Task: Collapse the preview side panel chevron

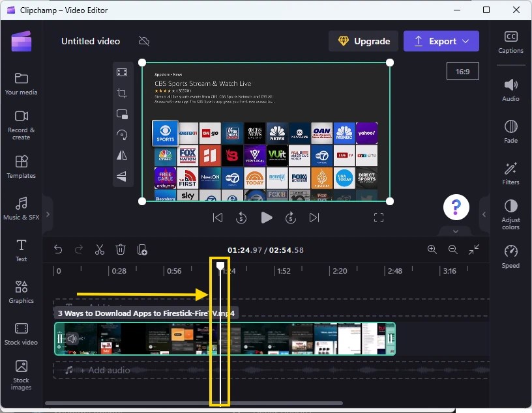Action: click(x=484, y=214)
